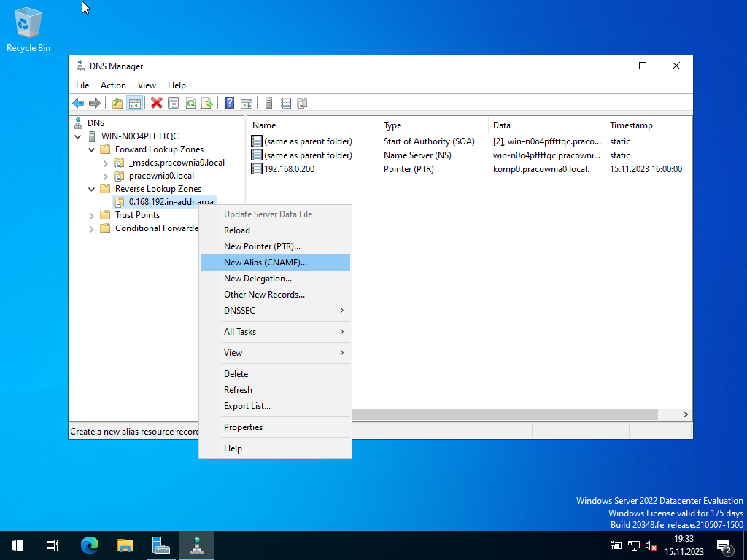Select the 192.168.0.200 PTR record
The width and height of the screenshot is (747, 560).
pos(469,169)
